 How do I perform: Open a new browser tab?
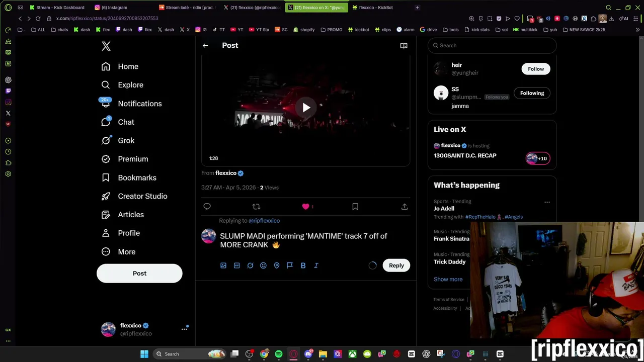pyautogui.click(x=417, y=8)
